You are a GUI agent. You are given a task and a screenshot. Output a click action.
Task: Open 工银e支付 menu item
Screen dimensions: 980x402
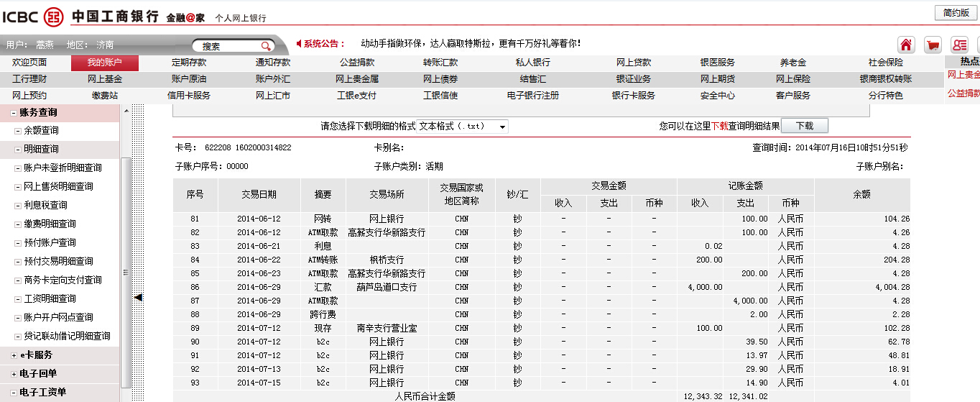point(357,95)
